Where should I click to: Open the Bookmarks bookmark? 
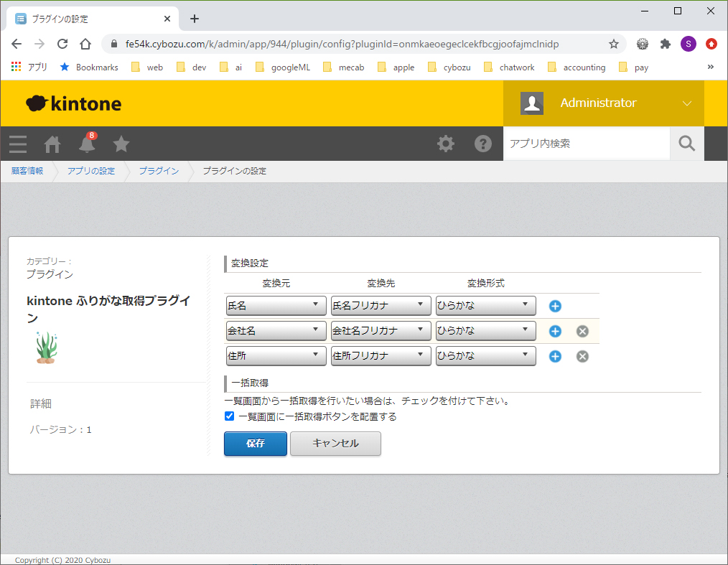(x=89, y=67)
